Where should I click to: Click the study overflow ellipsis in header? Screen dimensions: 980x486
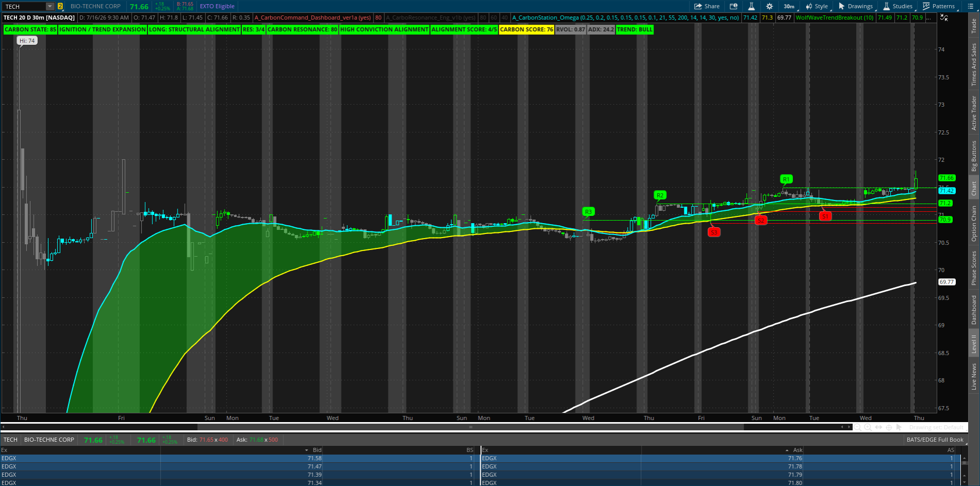point(929,18)
